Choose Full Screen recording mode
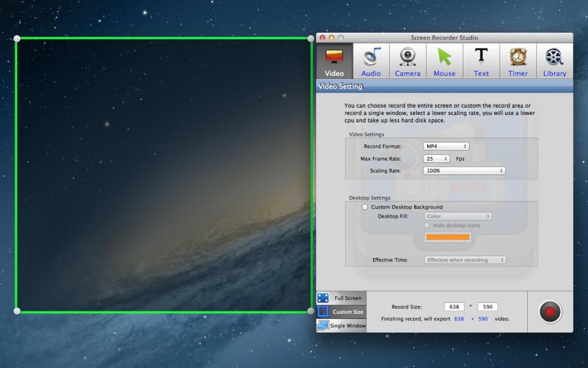Image resolution: width=588 pixels, height=368 pixels. pyautogui.click(x=341, y=298)
